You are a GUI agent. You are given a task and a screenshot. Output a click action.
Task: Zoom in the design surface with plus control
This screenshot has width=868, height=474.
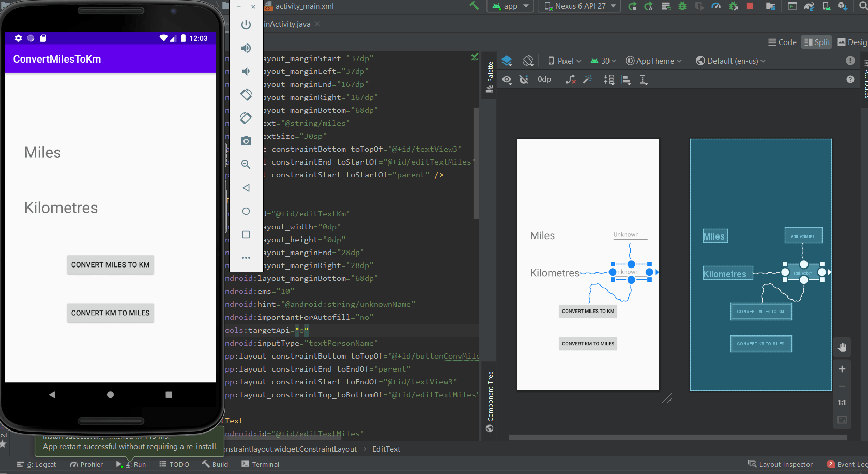pos(842,369)
